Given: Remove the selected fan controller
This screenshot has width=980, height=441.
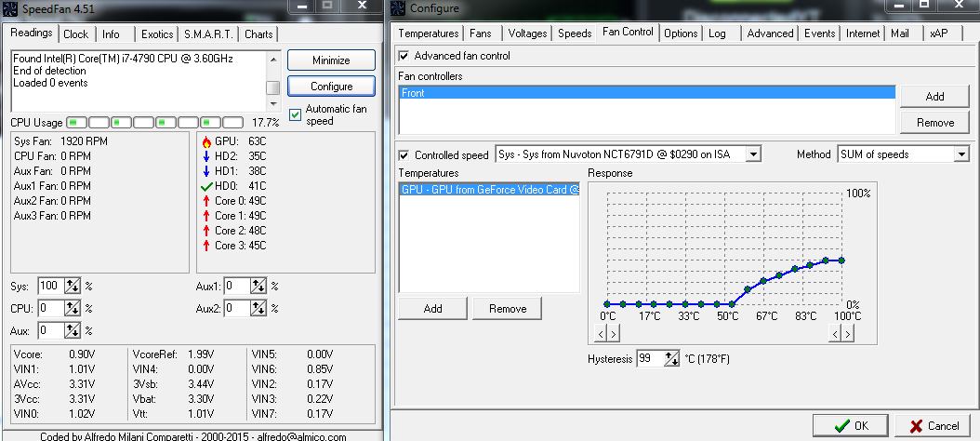Looking at the screenshot, I should 935,123.
